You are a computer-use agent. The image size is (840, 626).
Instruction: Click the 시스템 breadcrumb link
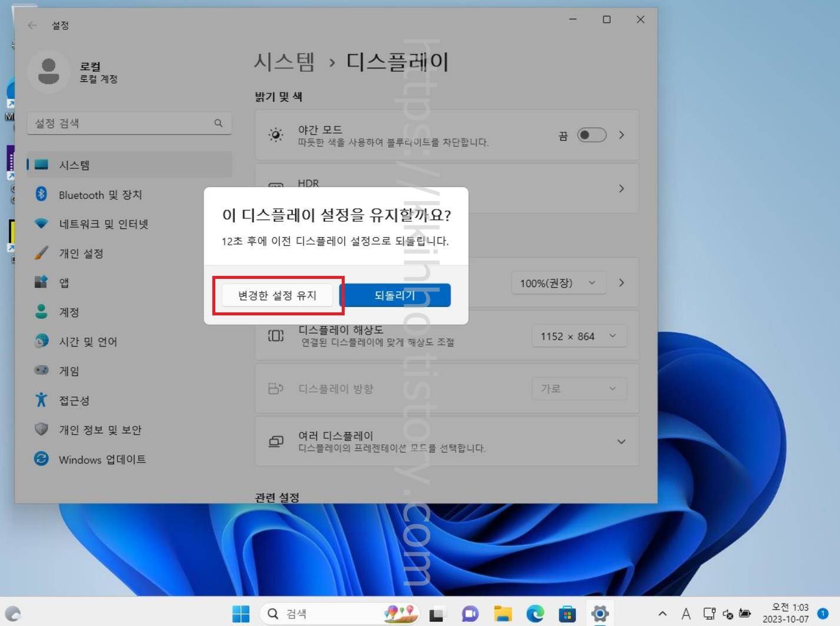point(285,62)
